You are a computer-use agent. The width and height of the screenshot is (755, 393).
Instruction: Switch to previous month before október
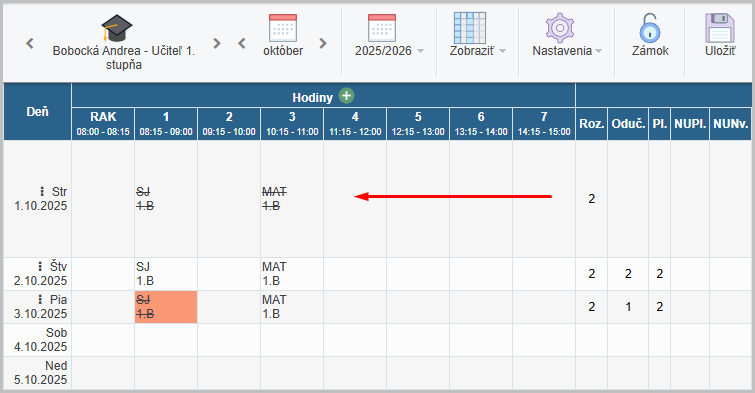click(x=242, y=43)
